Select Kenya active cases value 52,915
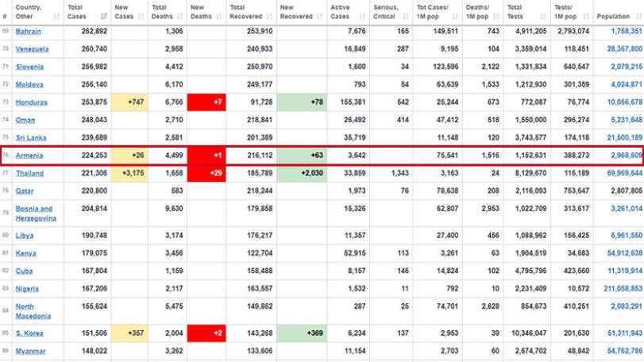644x362 pixels. (355, 253)
